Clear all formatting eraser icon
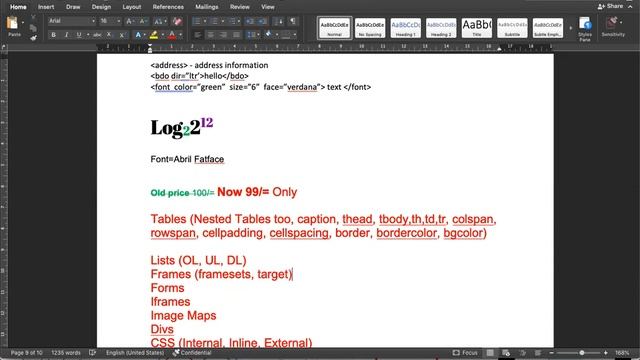The image size is (640, 360). 177,21
